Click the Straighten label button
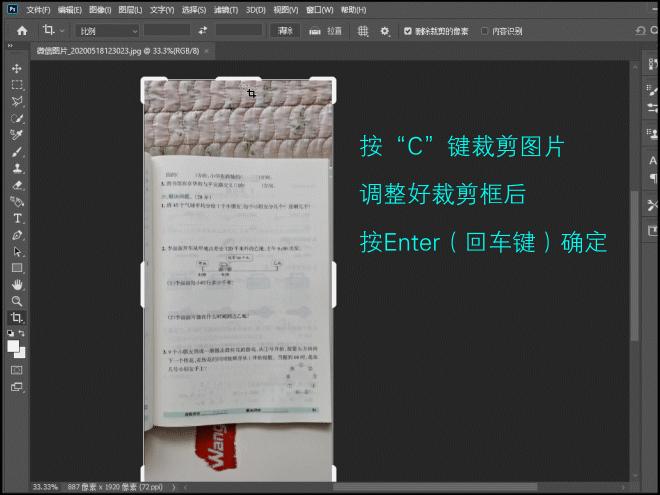 pos(335,31)
